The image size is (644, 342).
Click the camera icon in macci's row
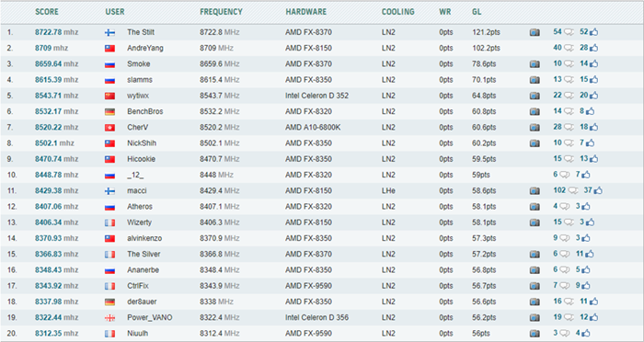[535, 191]
